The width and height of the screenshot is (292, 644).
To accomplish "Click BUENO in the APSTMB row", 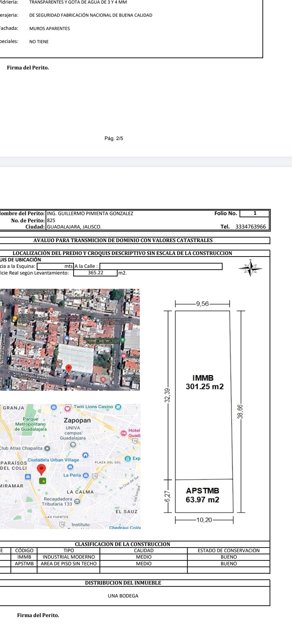I will coord(228,563).
